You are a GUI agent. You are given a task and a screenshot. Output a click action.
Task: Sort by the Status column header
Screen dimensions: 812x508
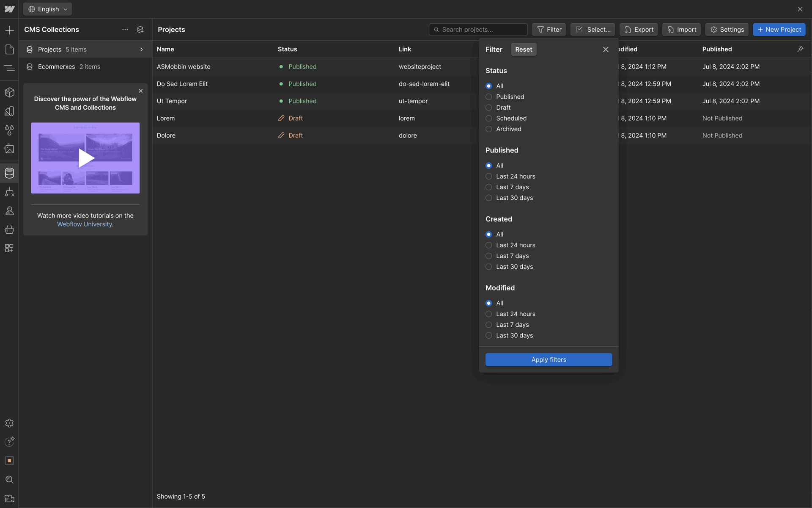point(287,49)
